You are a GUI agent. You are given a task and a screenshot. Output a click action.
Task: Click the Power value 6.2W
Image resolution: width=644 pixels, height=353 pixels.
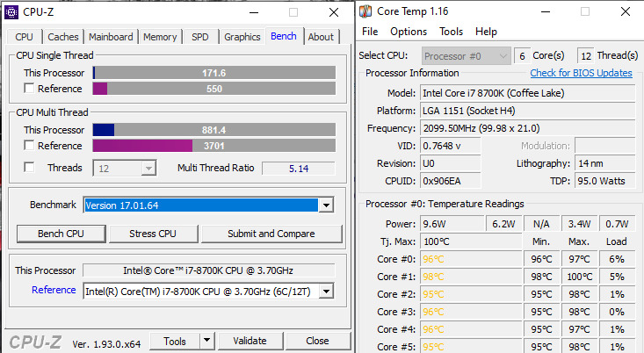coord(504,224)
